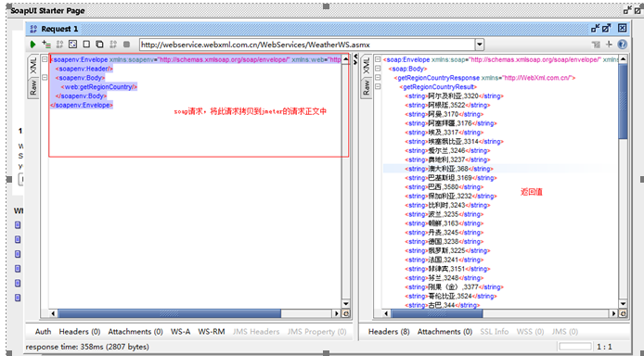Open the endpoint URL dropdown arrow
Image resolution: width=644 pixels, height=356 pixels.
(x=480, y=44)
